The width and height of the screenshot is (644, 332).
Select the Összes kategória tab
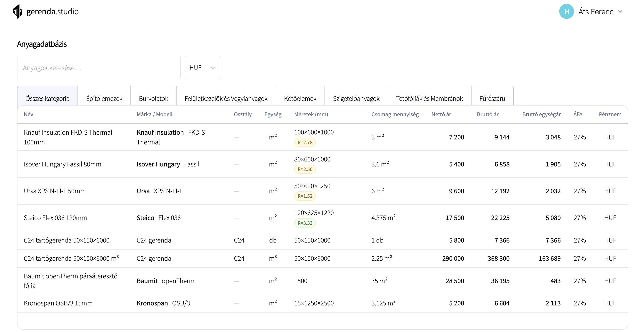(47, 98)
